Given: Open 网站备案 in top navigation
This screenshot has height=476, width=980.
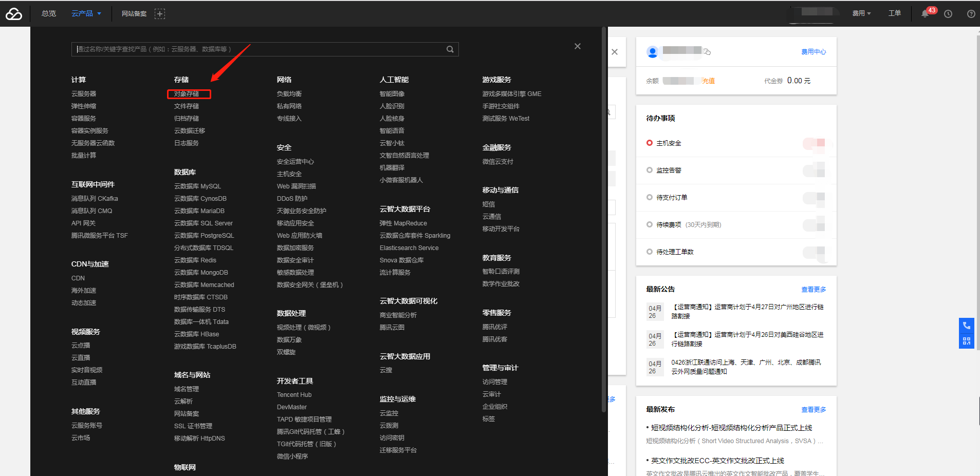Looking at the screenshot, I should click(x=134, y=14).
